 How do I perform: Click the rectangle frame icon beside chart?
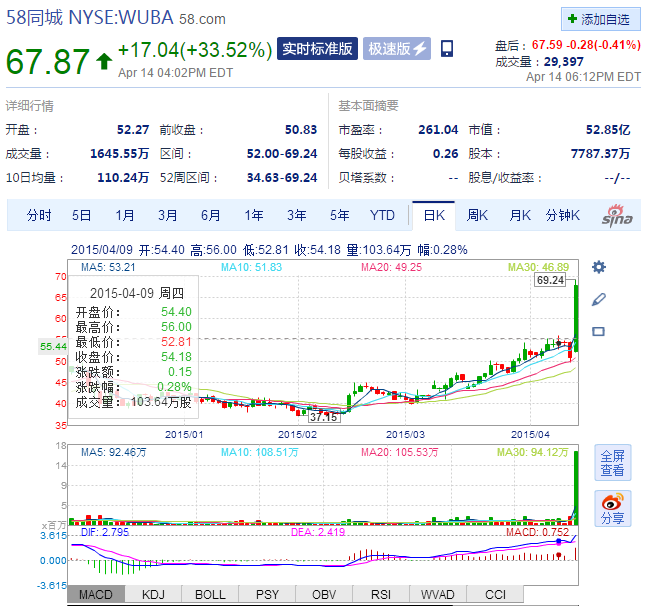pos(599,332)
